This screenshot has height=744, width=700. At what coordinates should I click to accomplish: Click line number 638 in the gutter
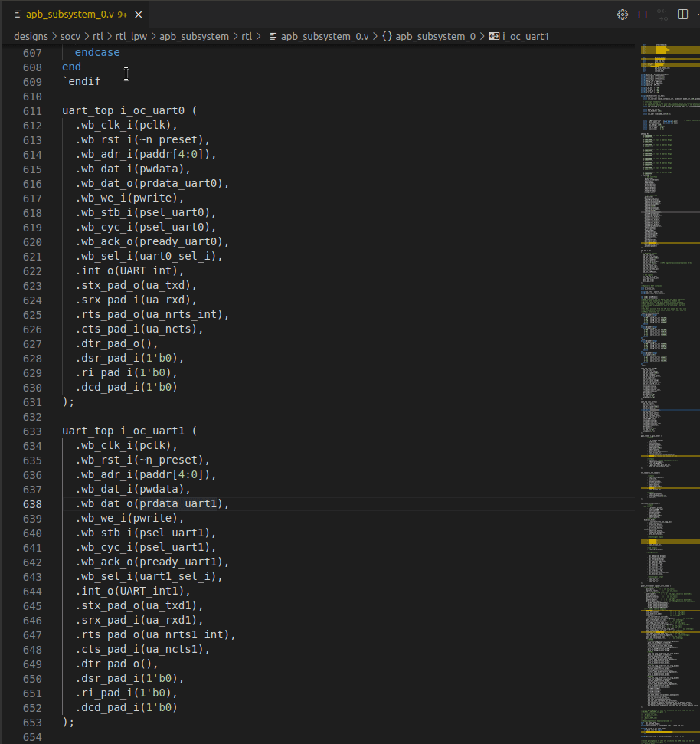click(x=31, y=503)
